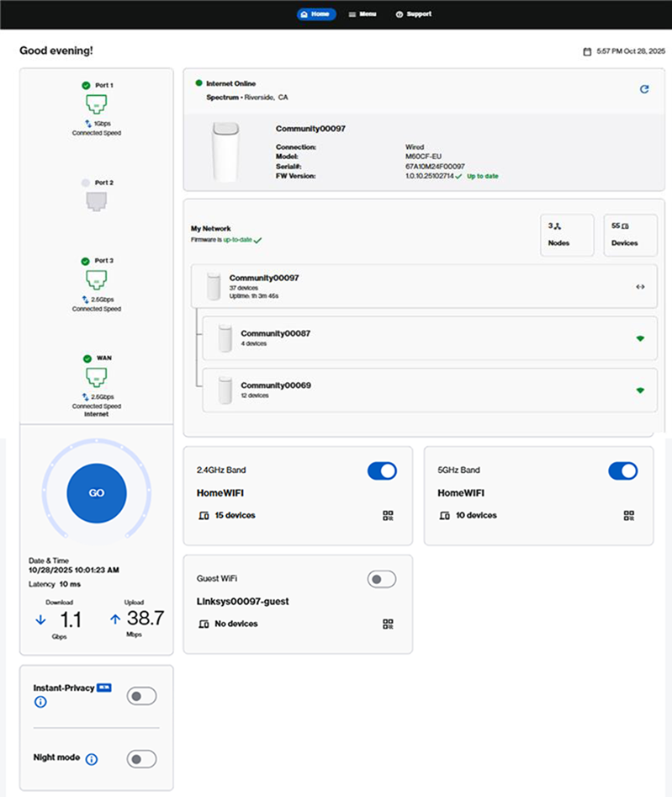Click the Latency 10 ms value
The width and height of the screenshot is (672, 797).
coord(70,584)
